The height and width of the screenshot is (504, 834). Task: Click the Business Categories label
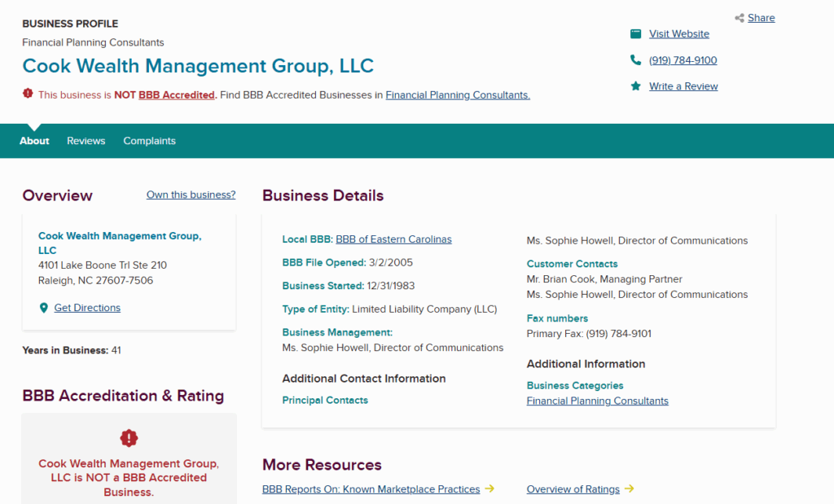click(x=575, y=385)
